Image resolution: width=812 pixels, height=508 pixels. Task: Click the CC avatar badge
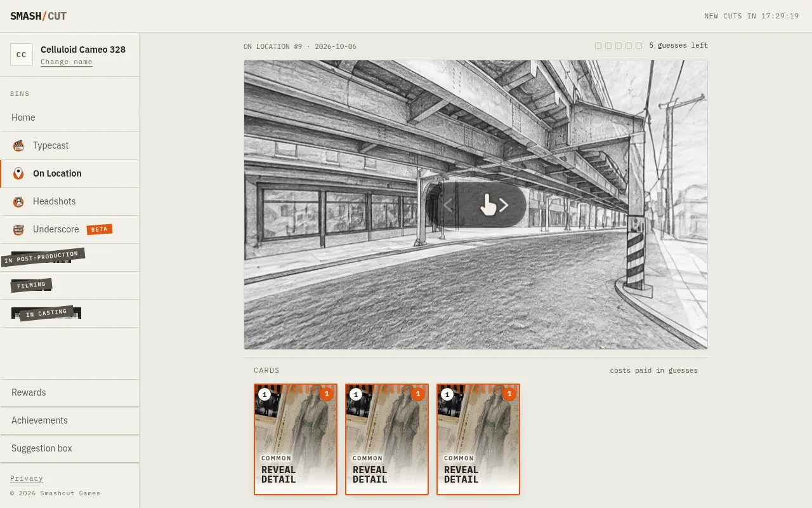point(22,55)
